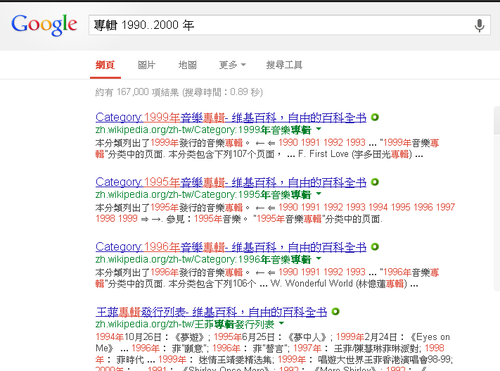Click green URL zh.wikipedia.org Category:1996年音樂專輯
Screen dimensions: 500x371
click(203, 259)
